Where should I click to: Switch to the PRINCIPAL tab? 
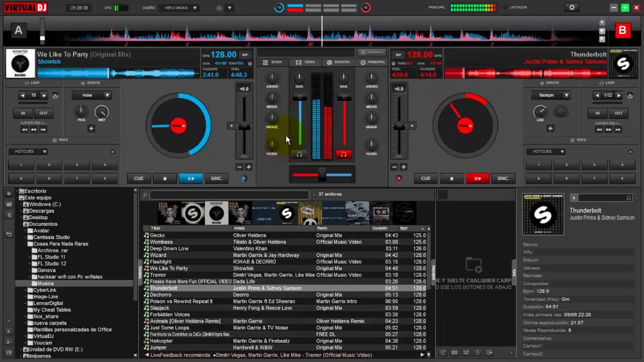click(x=373, y=62)
